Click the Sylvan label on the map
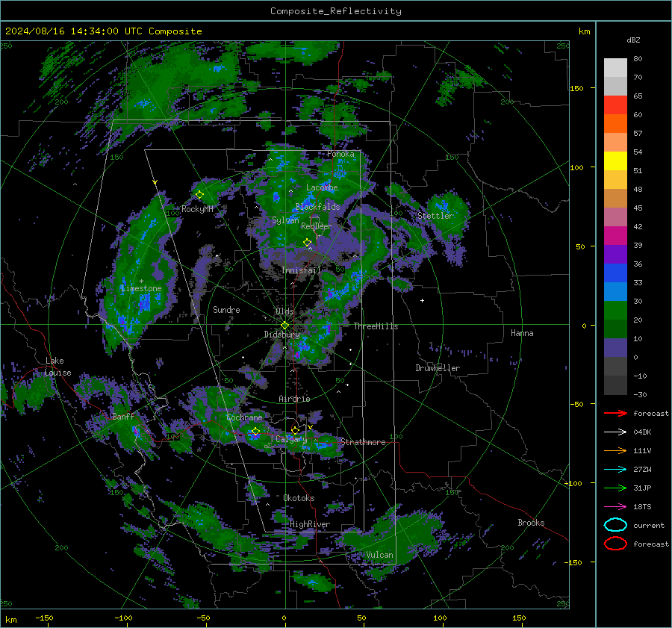The height and width of the screenshot is (628, 672). pyautogui.click(x=285, y=220)
